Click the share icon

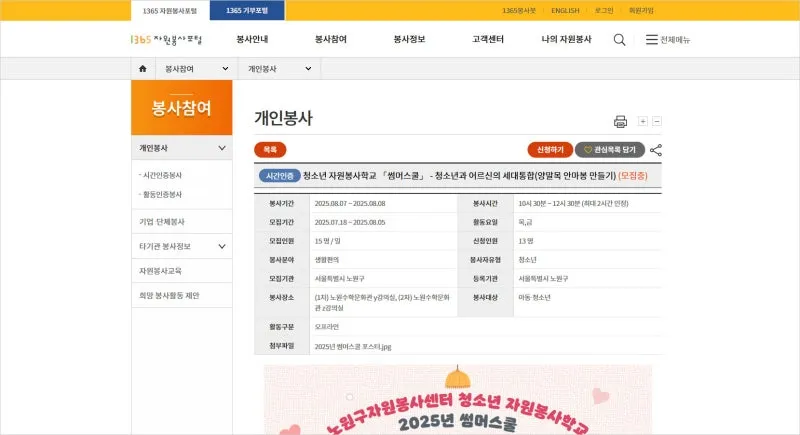(x=656, y=150)
